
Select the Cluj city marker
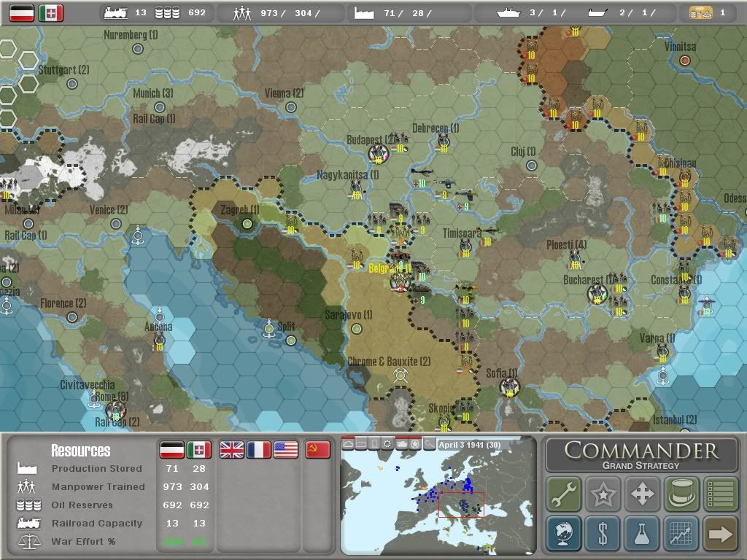[532, 166]
